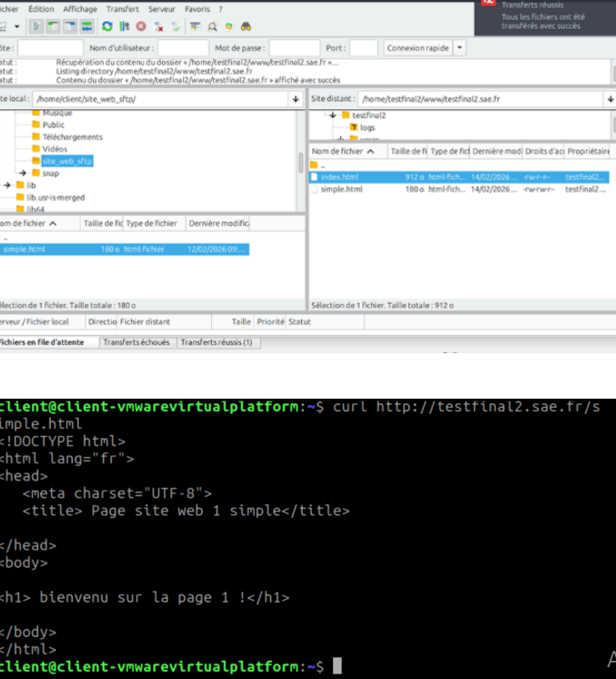Switch to Transferts réussis tab
The height and width of the screenshot is (679, 616).
point(217,342)
